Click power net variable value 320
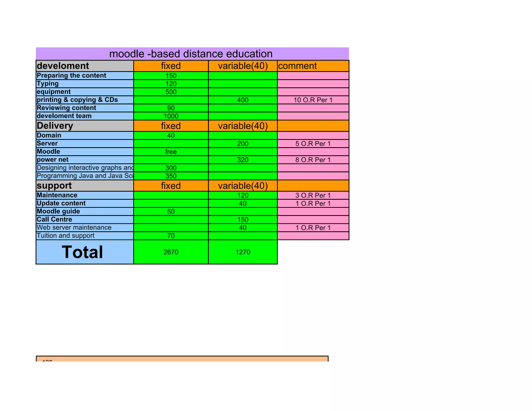The image size is (532, 411). tap(243, 160)
